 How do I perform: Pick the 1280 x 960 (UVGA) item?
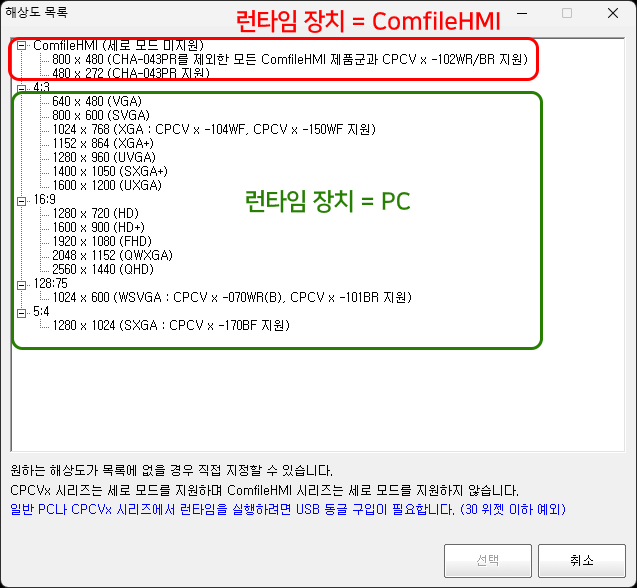click(x=103, y=158)
